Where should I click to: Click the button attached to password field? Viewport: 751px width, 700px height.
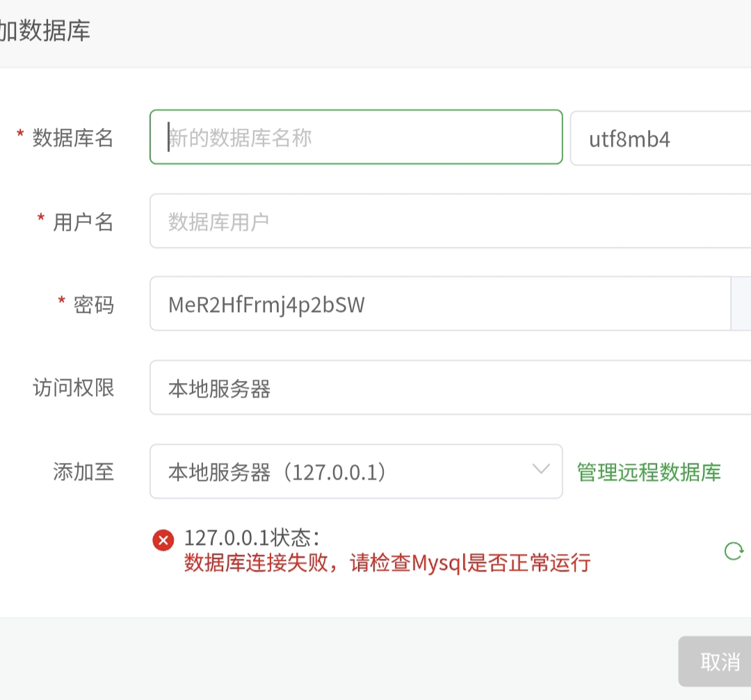pyautogui.click(x=741, y=304)
